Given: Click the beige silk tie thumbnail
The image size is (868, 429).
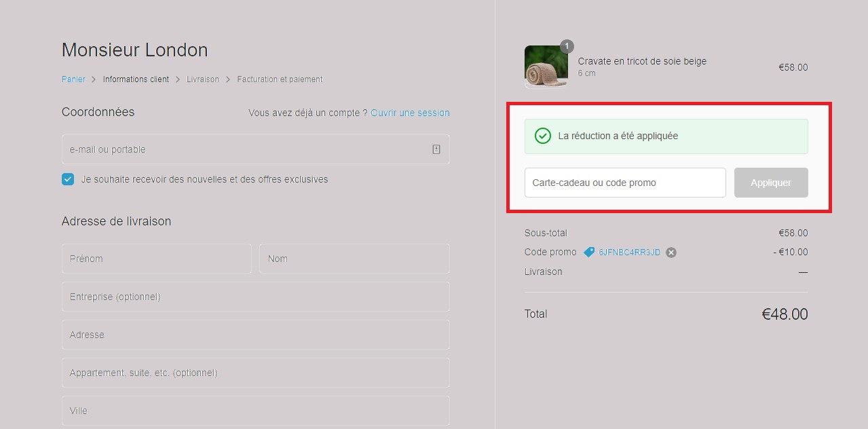Looking at the screenshot, I should [546, 67].
